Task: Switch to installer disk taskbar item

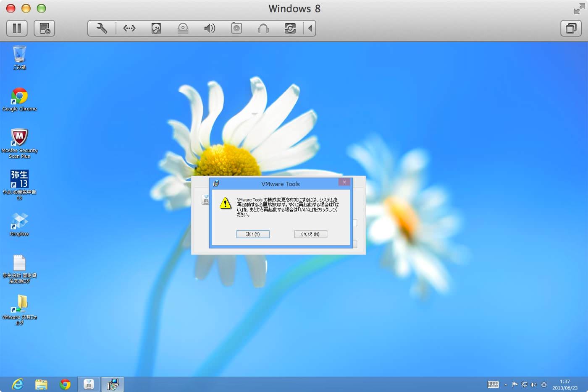Action: click(x=89, y=384)
